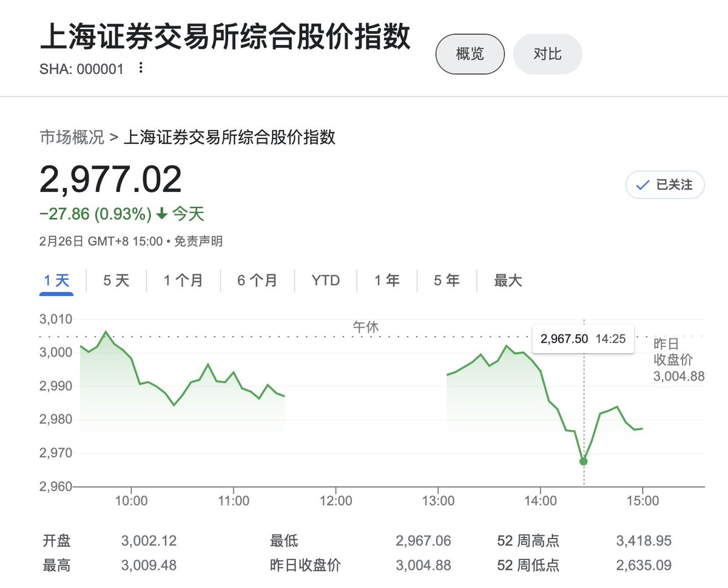Click the 52 周低点 row label

pyautogui.click(x=528, y=566)
